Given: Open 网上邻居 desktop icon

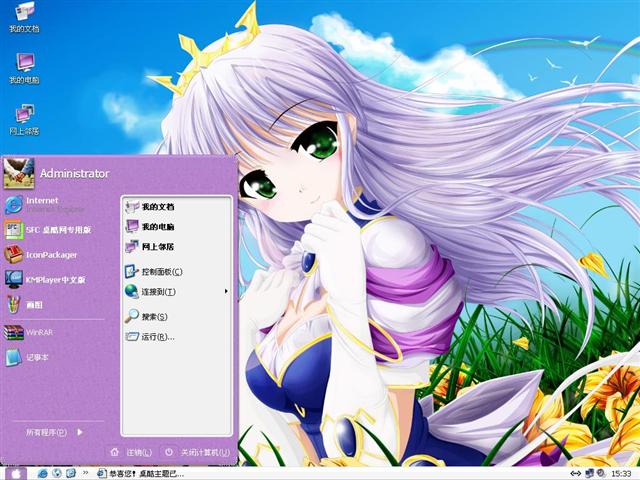Looking at the screenshot, I should coord(24,119).
